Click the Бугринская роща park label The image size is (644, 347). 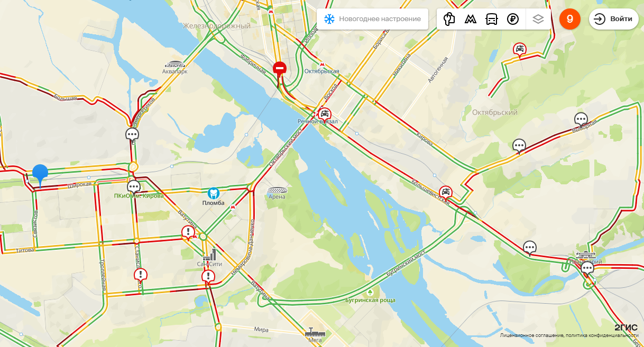click(370, 301)
